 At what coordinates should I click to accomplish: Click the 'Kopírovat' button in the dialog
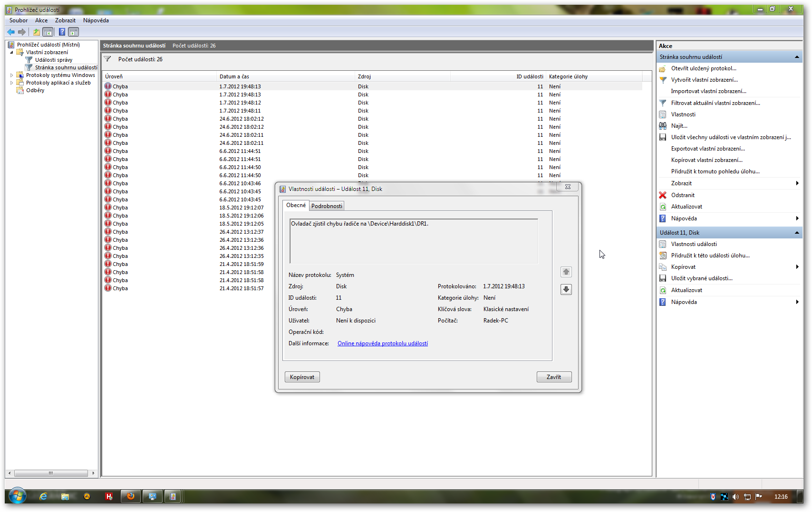coord(302,377)
